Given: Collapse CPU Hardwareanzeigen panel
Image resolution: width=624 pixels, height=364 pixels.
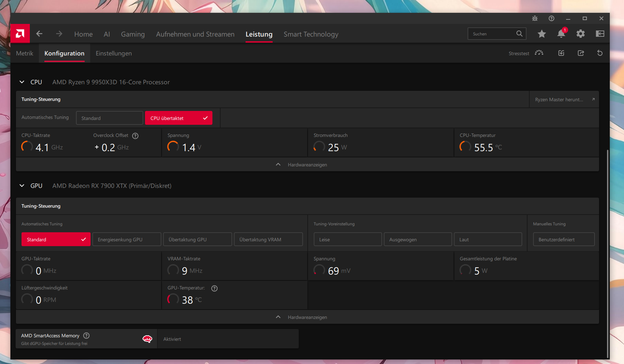Looking at the screenshot, I should [307, 165].
